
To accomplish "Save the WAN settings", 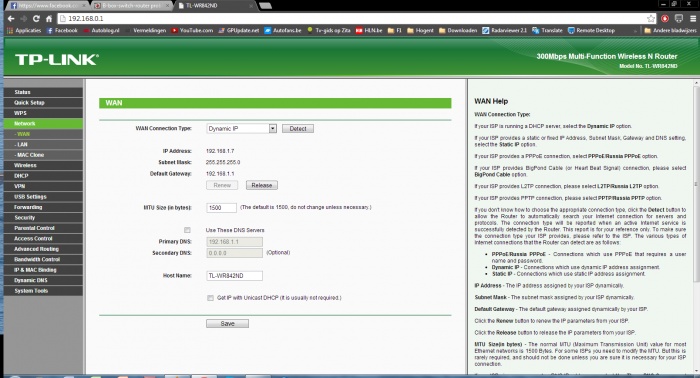I will coord(227,324).
